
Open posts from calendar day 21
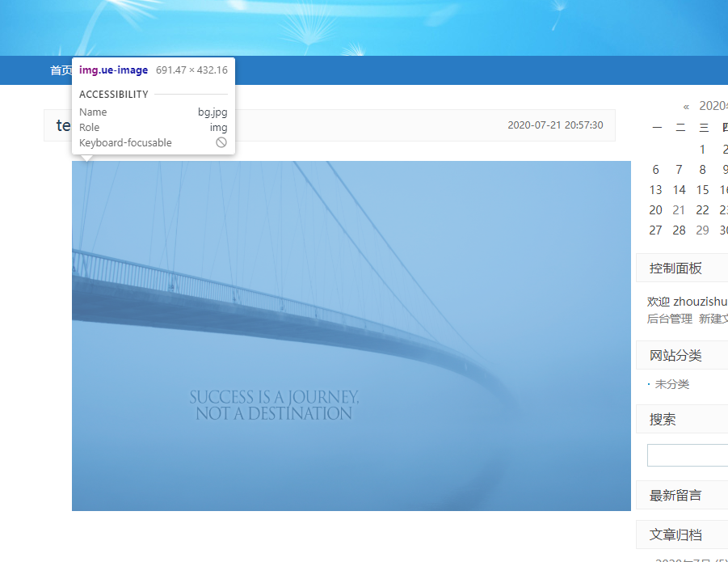679,210
